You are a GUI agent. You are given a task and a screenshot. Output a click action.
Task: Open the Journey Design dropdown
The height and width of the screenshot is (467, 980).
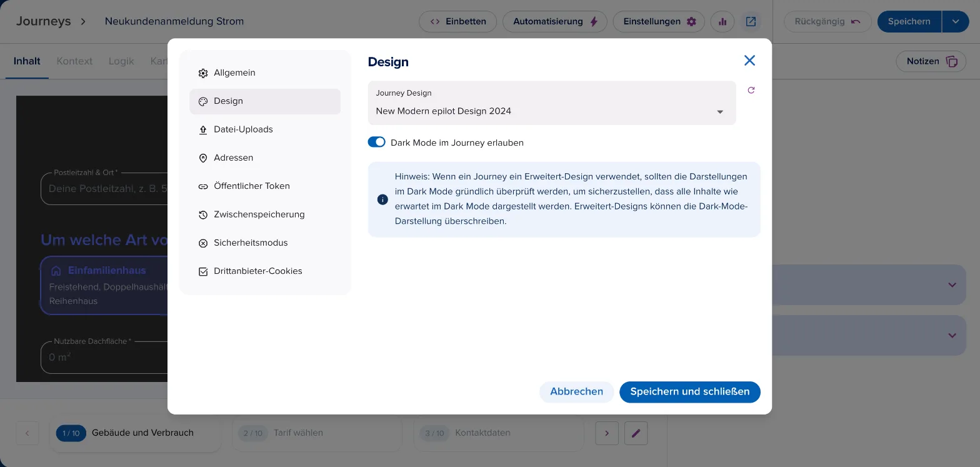pos(552,103)
